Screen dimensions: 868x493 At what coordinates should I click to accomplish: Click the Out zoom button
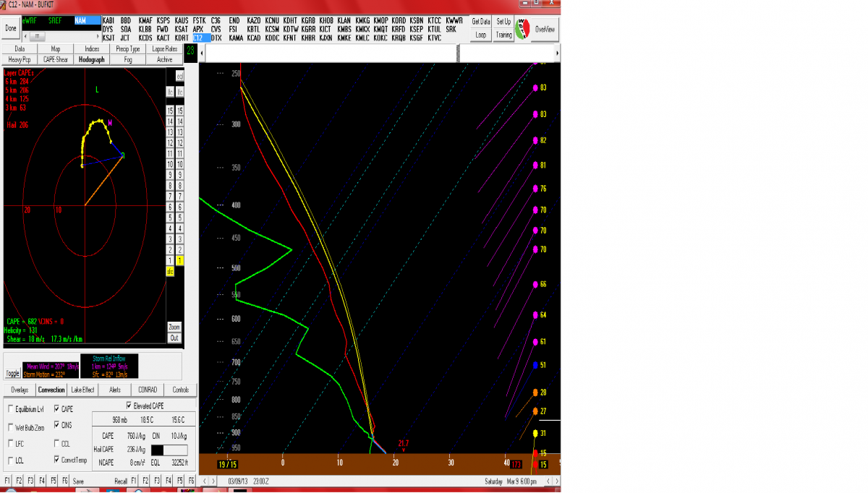tap(174, 338)
